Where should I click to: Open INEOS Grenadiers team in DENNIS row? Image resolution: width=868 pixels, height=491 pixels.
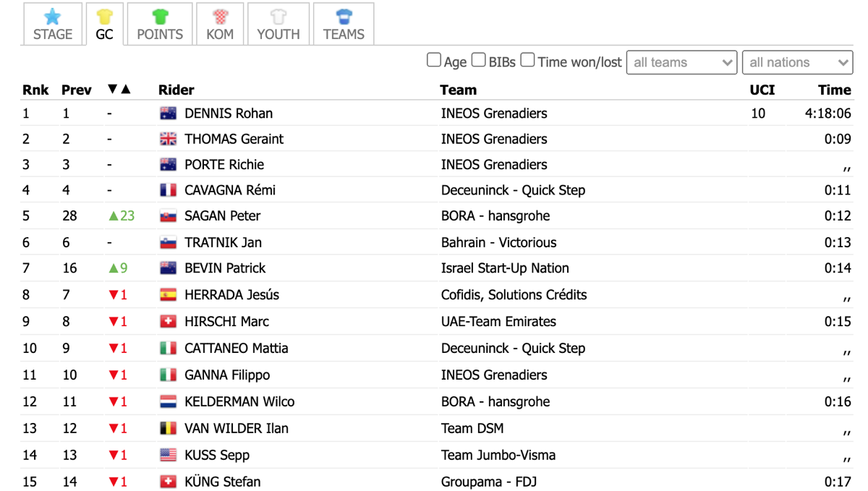click(x=494, y=114)
